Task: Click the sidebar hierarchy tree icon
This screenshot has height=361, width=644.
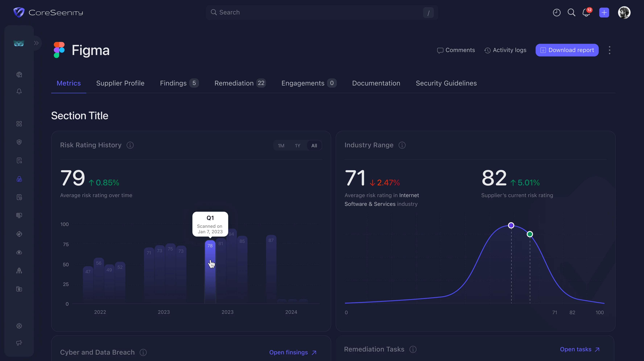Action: (x=19, y=271)
